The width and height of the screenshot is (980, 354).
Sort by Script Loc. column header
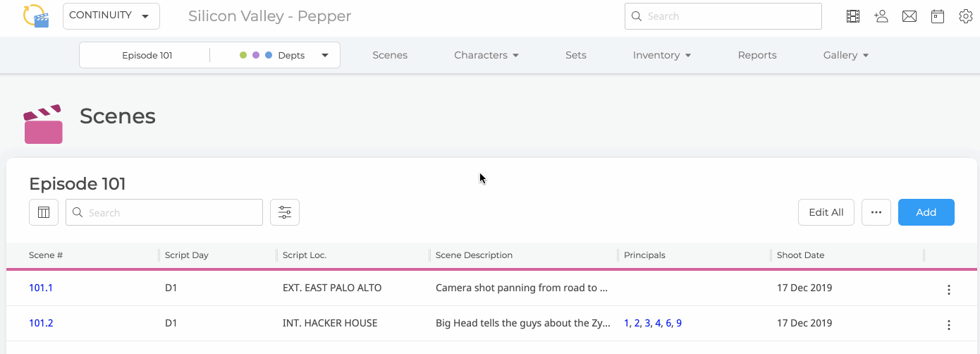(305, 255)
